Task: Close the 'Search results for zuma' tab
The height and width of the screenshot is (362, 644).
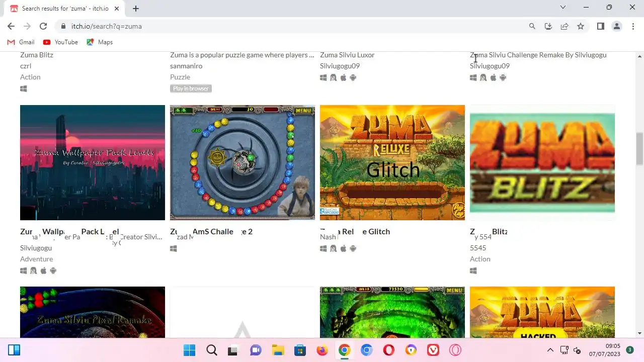Action: pyautogui.click(x=117, y=9)
